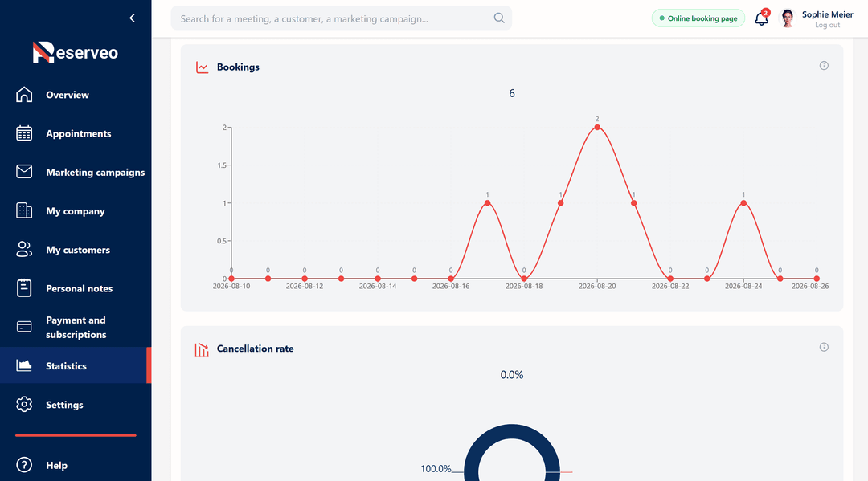Click the search magnifier icon
The image size is (868, 481).
[499, 18]
